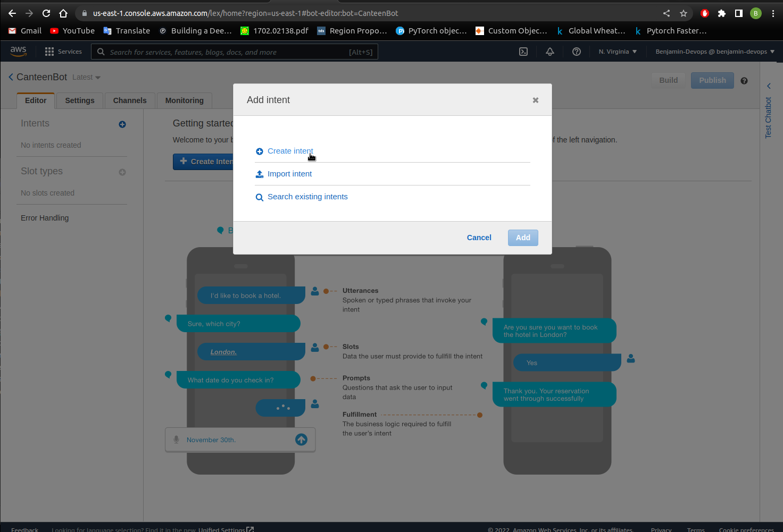Expand the Benjamin-Devops account dropdown
Screen dimensions: 783x532
715,52
